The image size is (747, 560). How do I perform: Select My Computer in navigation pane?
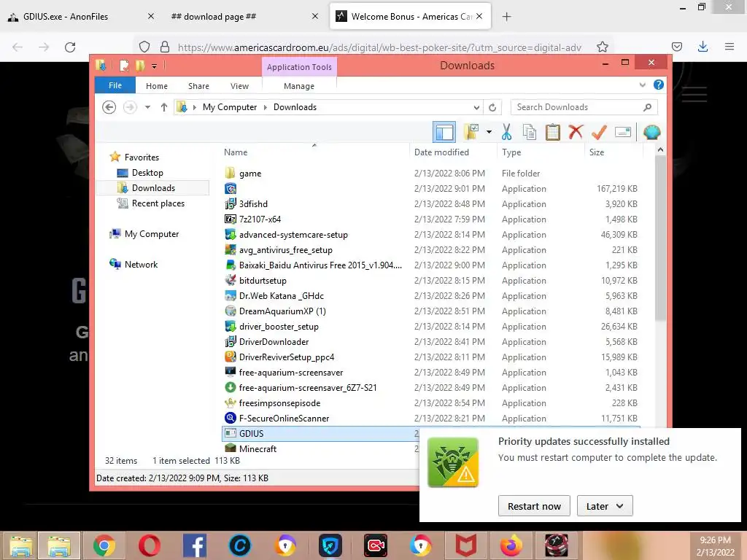[152, 233]
